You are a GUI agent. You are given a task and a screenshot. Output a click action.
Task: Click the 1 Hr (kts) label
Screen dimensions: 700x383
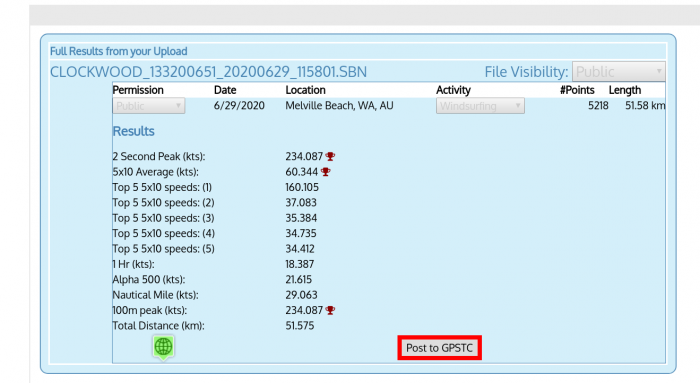[133, 264]
